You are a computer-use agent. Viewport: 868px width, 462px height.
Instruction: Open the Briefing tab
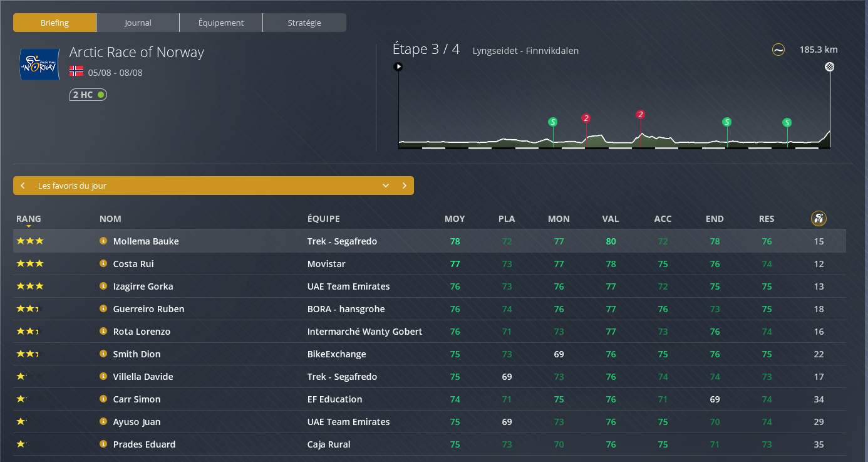(x=54, y=23)
